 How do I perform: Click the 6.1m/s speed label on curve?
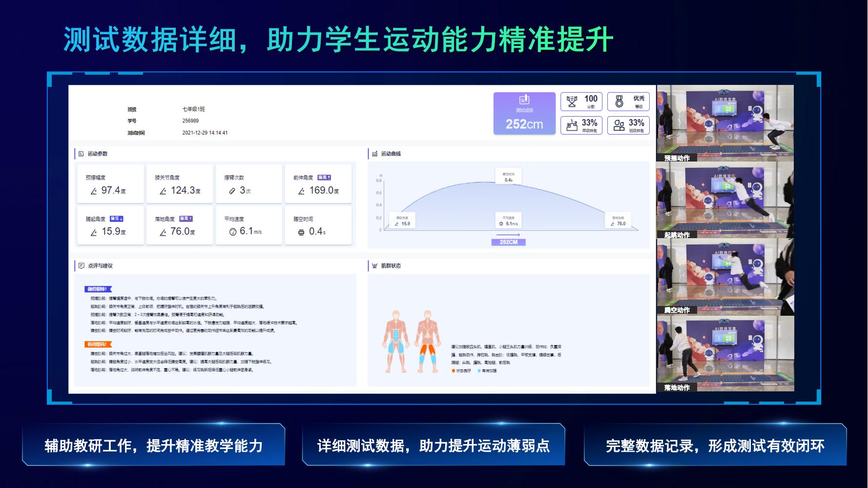tap(508, 221)
